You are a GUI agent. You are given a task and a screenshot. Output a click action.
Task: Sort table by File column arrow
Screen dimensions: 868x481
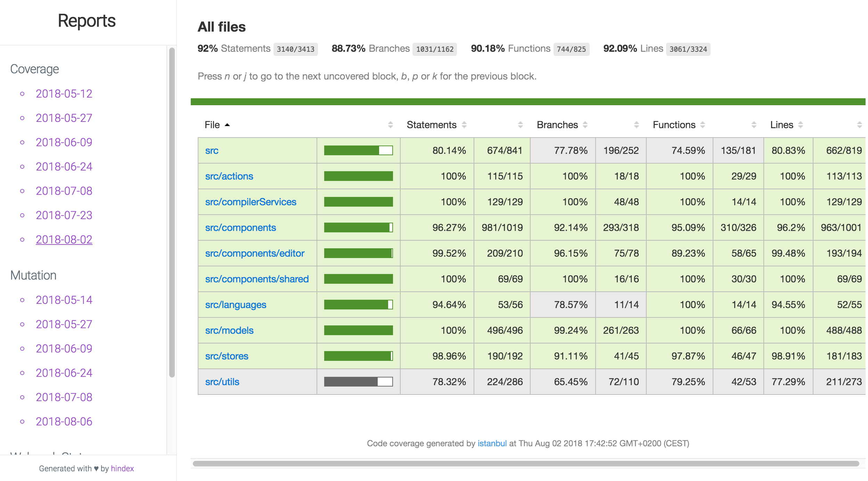click(x=227, y=125)
